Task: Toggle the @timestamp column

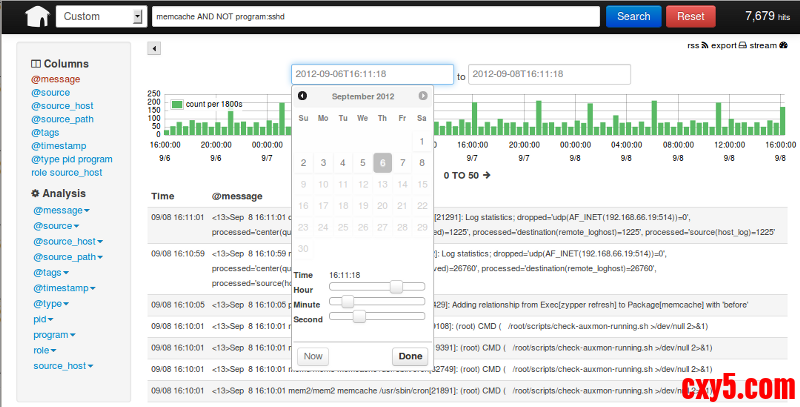Action: 58,146
